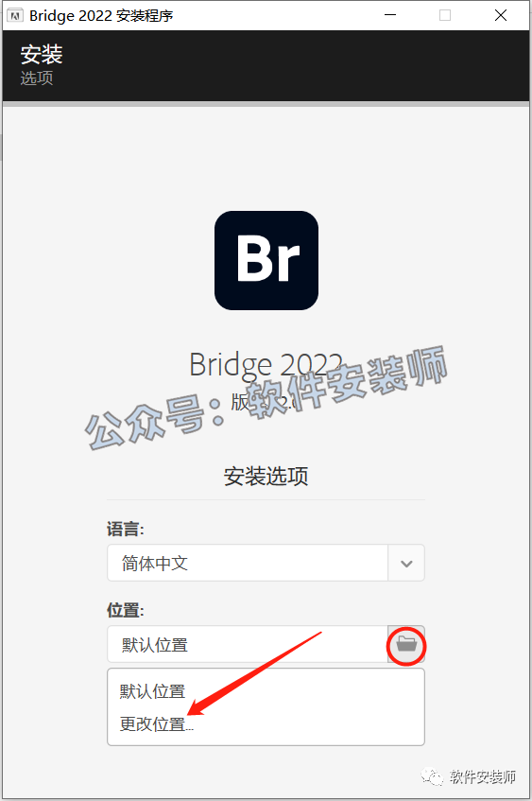The height and width of the screenshot is (801, 532).
Task: Click the 安装选项 section heading
Action: coord(266,476)
